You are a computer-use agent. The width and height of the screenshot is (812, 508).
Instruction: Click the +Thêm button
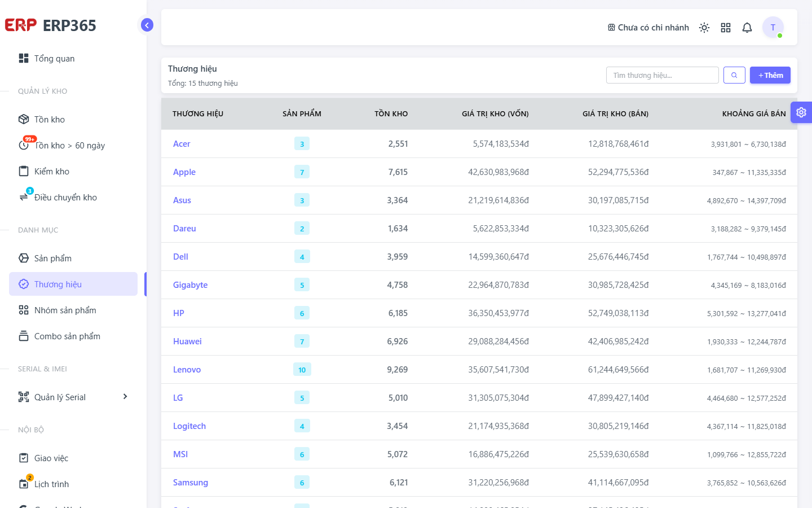pos(770,75)
